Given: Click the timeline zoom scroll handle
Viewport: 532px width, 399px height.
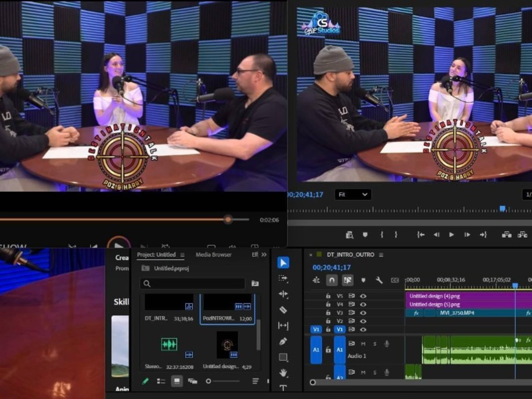Looking at the screenshot, I should tap(313, 382).
